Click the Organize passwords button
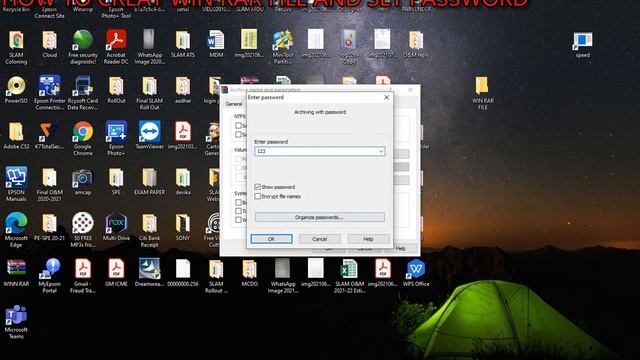This screenshot has height=360, width=640. pos(320,217)
